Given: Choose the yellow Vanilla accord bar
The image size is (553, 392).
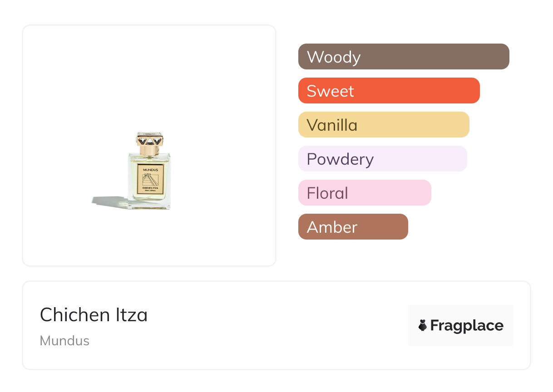Looking at the screenshot, I should click(383, 125).
